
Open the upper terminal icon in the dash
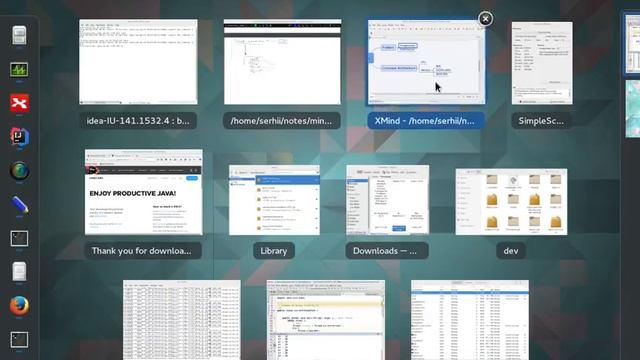[19, 238]
